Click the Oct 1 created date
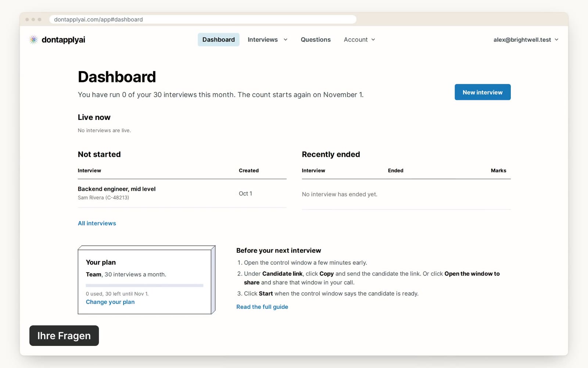This screenshot has height=368, width=588. coord(245,194)
